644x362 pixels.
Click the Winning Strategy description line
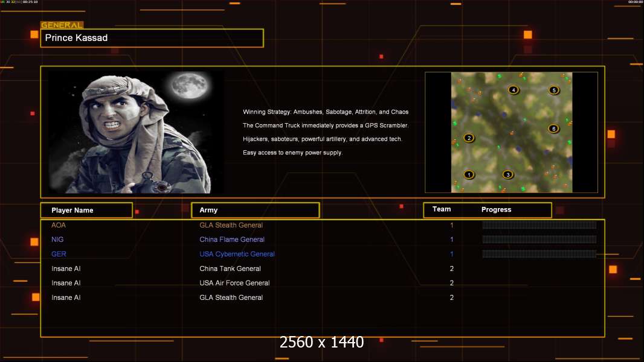pos(326,112)
